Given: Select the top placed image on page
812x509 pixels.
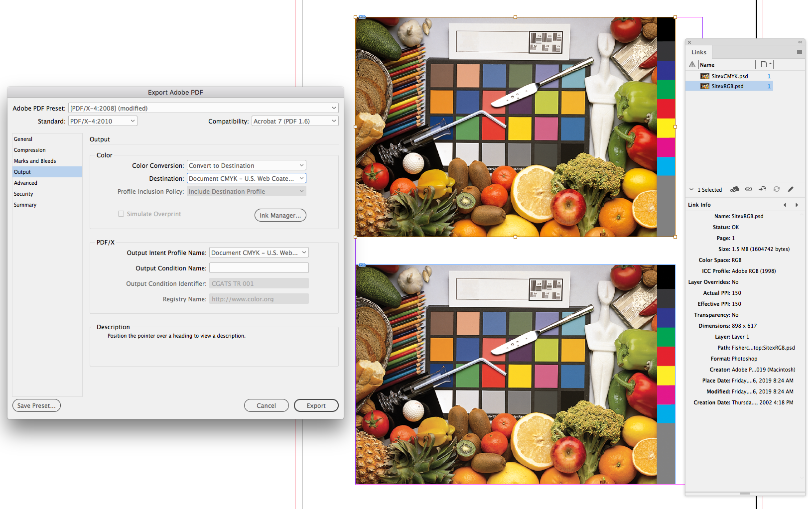Looking at the screenshot, I should (x=515, y=127).
